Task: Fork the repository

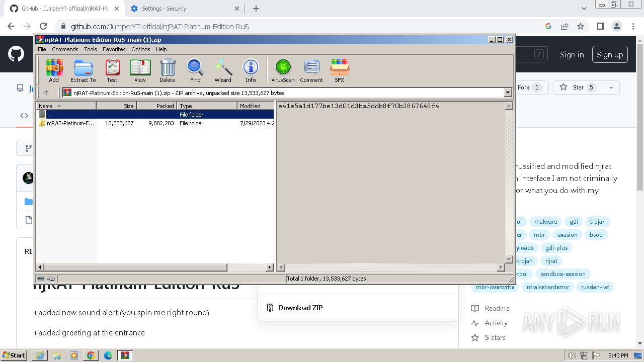Action: point(529,87)
